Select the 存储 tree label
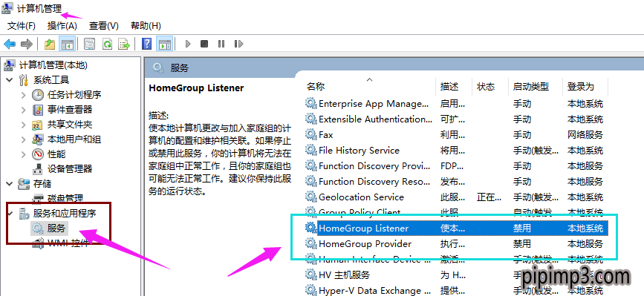 point(42,184)
